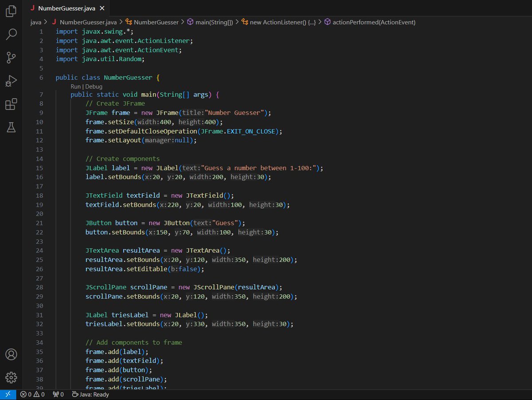The width and height of the screenshot is (532, 400).
Task: Click the comment '// Create JFrame'
Action: coord(115,103)
